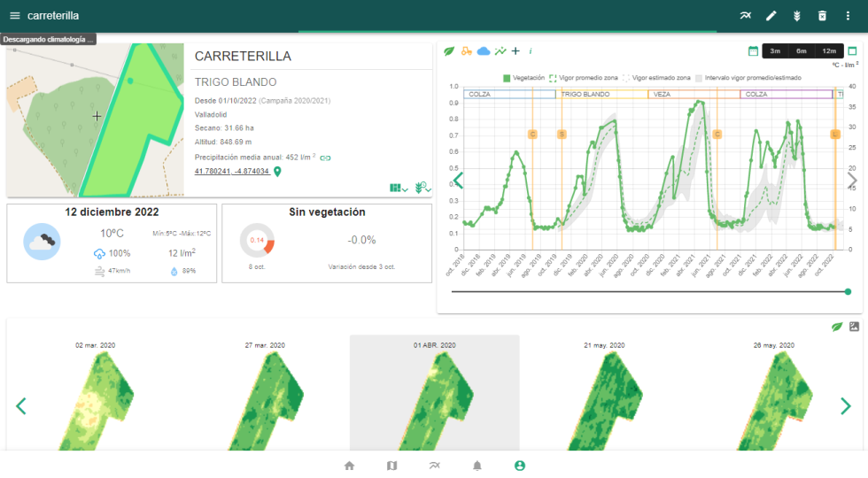The width and height of the screenshot is (868, 478).
Task: Click the first COLZA crop band
Action: [509, 94]
